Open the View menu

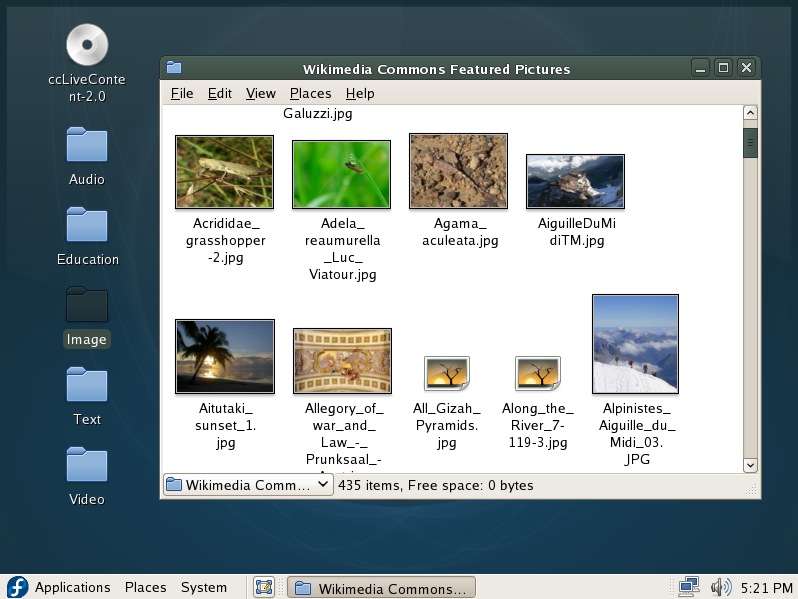tap(261, 94)
